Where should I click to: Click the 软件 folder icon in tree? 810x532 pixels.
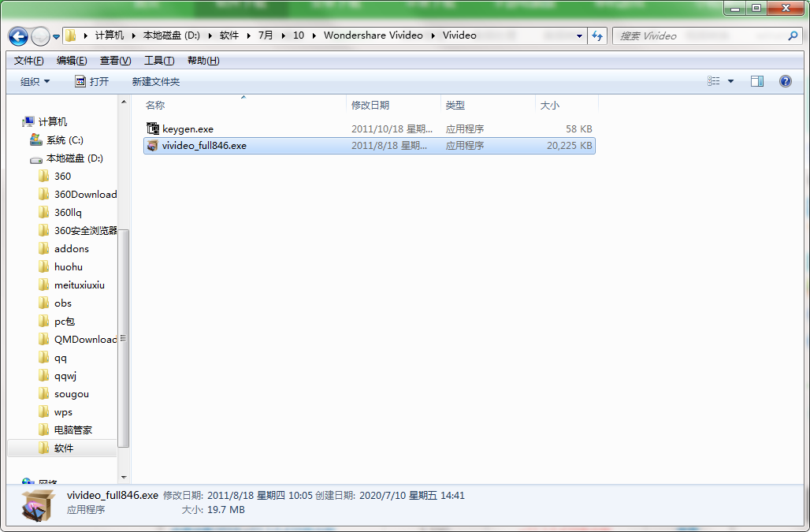(x=44, y=448)
